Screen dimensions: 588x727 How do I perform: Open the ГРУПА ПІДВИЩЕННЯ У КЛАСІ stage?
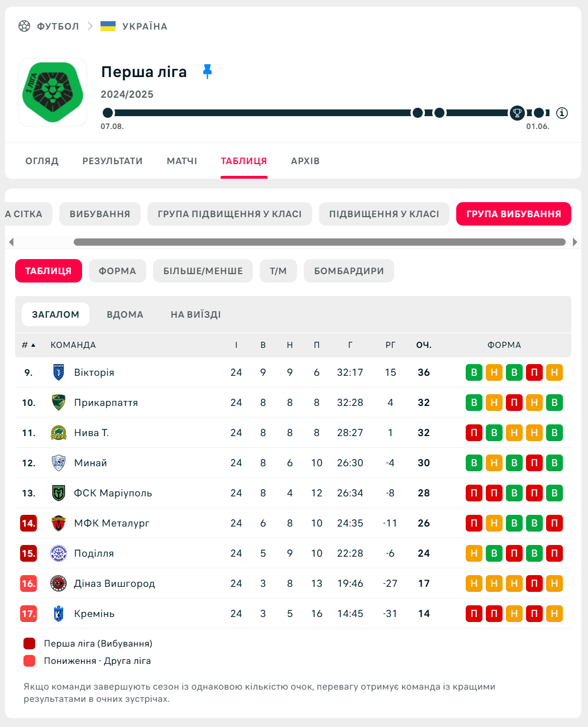click(x=230, y=214)
